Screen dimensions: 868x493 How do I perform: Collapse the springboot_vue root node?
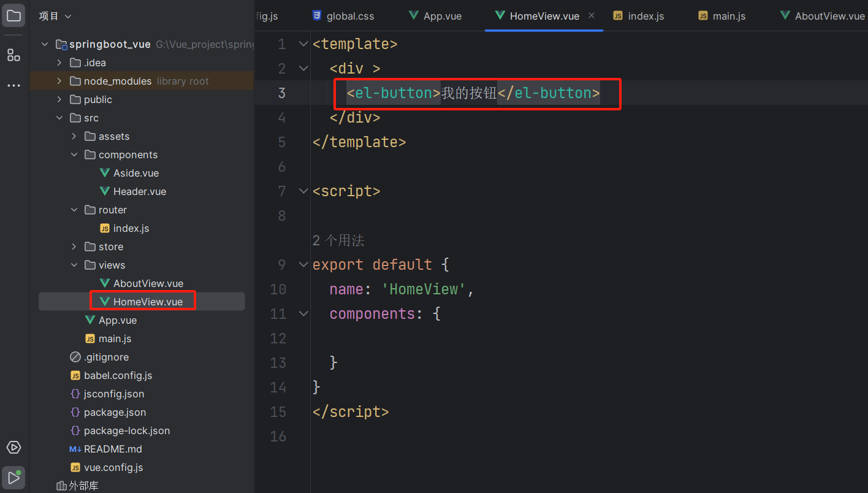(x=44, y=44)
